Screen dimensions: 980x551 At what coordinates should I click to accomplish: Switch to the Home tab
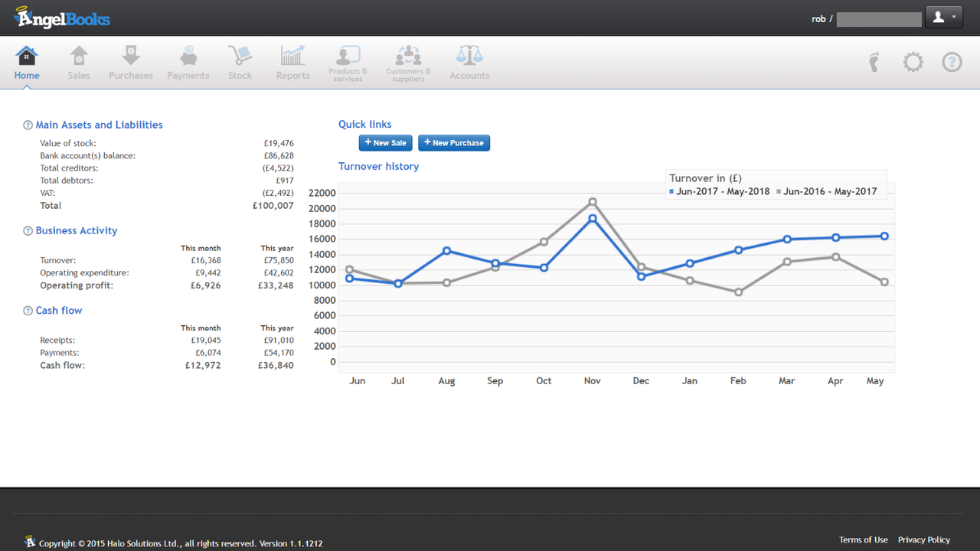point(27,61)
